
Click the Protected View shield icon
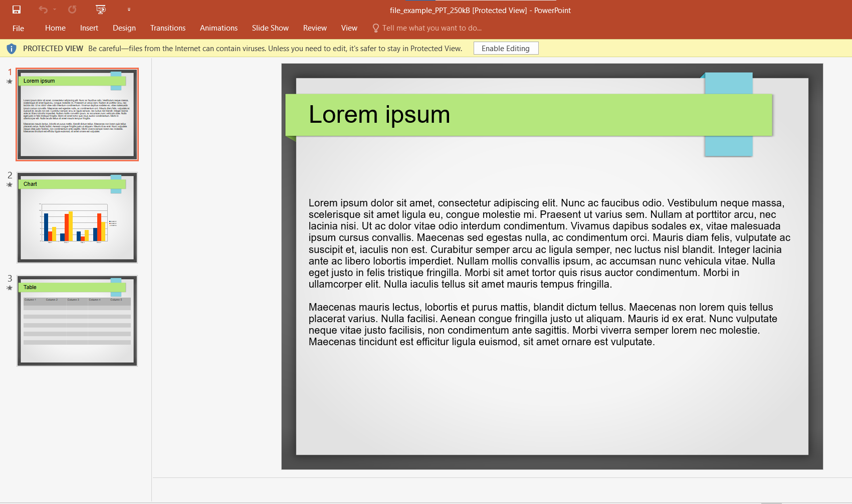[12, 49]
